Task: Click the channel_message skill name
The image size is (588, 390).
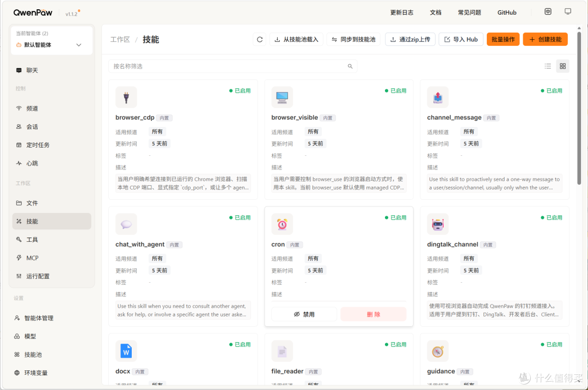Action: [454, 117]
